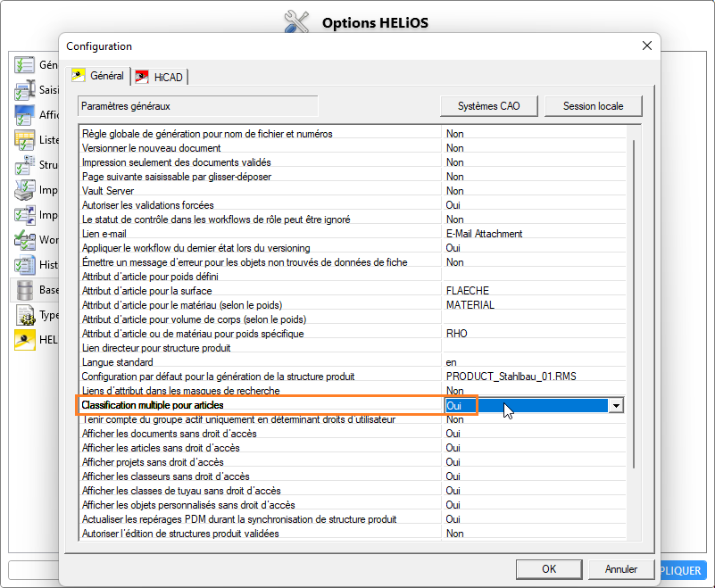Open the Imp category with the printer icon
The height and width of the screenshot is (588, 715).
coord(36,190)
